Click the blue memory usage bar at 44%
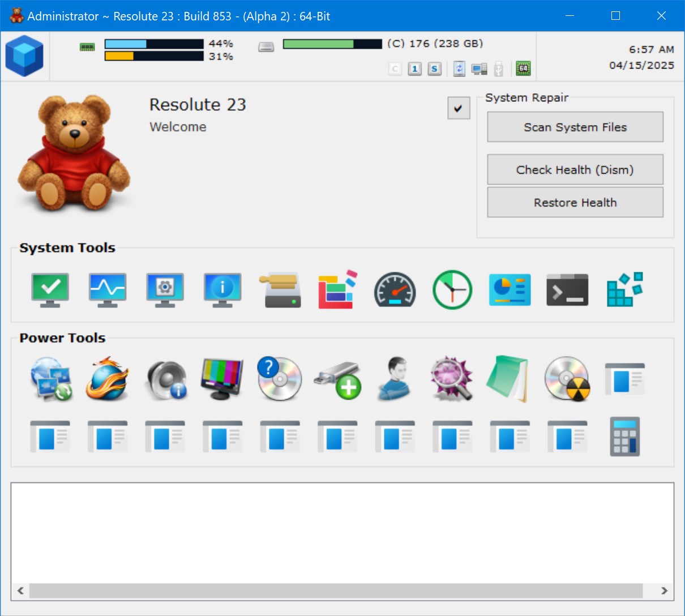The image size is (685, 616). (x=154, y=44)
